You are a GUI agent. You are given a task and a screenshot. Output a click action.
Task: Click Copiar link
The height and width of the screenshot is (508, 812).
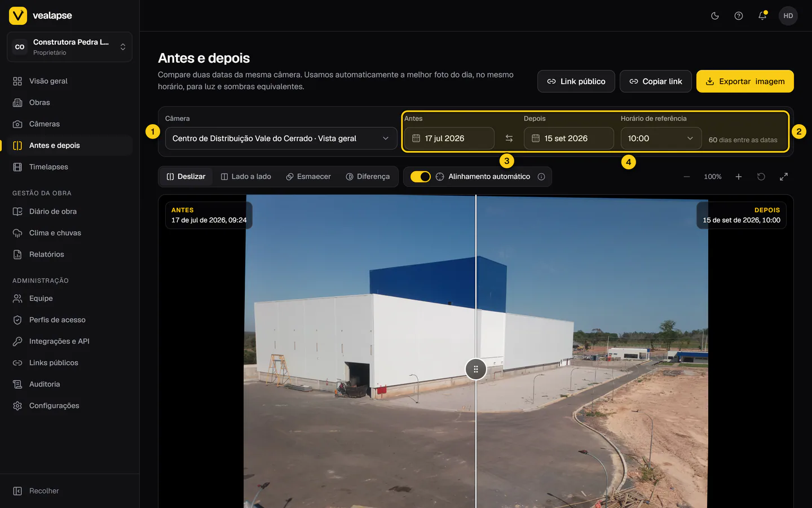click(x=655, y=81)
